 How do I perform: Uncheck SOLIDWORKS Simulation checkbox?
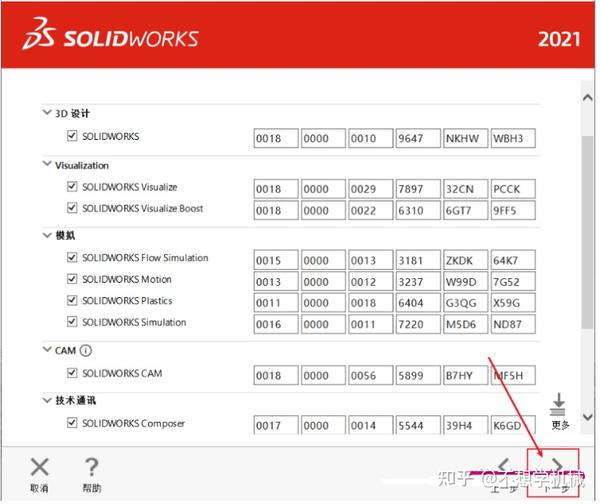click(x=72, y=322)
